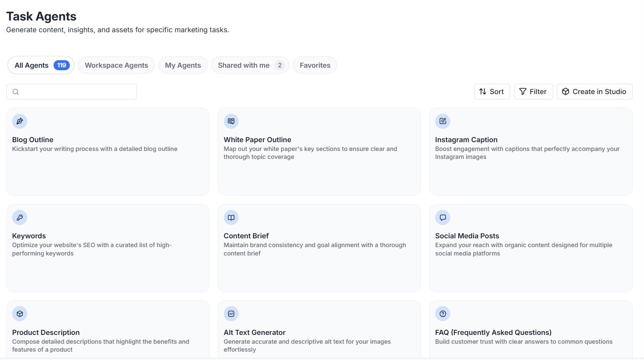Click the Filter funnel icon
Image resolution: width=644 pixels, height=360 pixels.
pyautogui.click(x=523, y=92)
